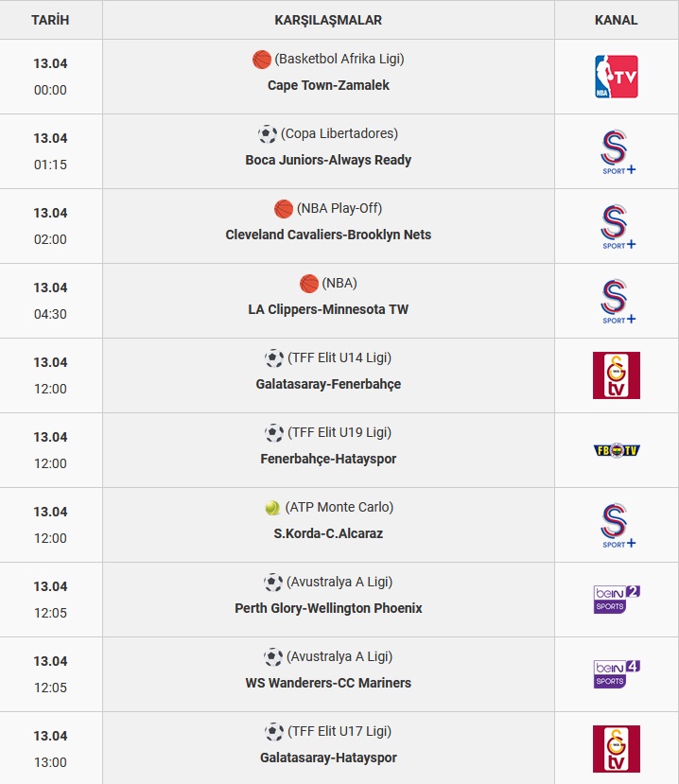Click S Sport Plus logo for Korda-Alcaraz match
This screenshot has height=784, width=679.
tap(618, 526)
